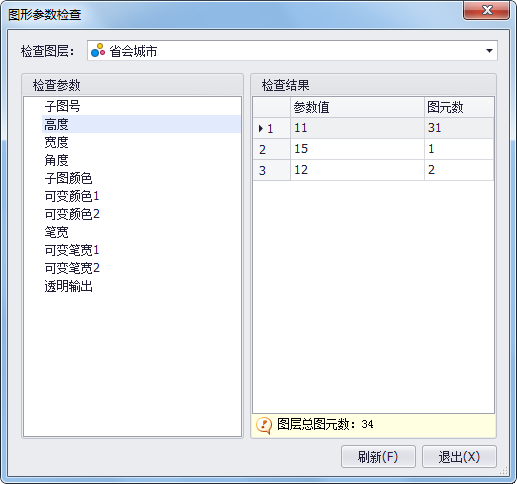Viewport: 517px width, 484px height.
Task: Select the 宽度 parameter
Action: [56, 142]
